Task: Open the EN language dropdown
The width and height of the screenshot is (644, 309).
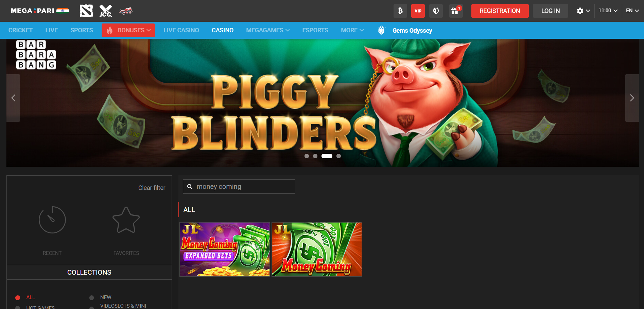Action: 632,11
